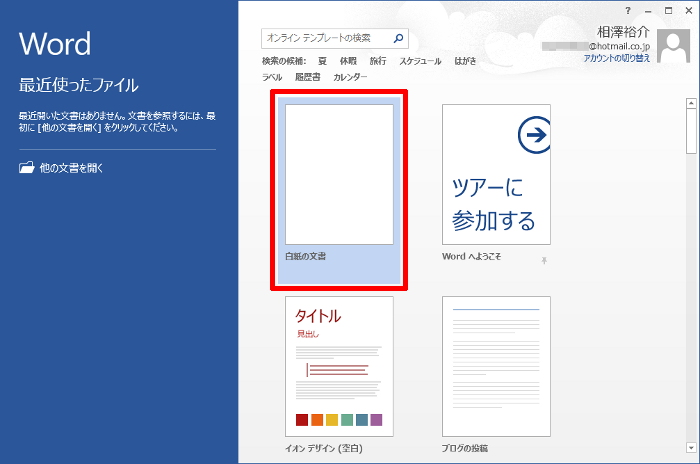Screen dimensions: 700x464
Task: Maximize the Word window
Action: coord(668,11)
